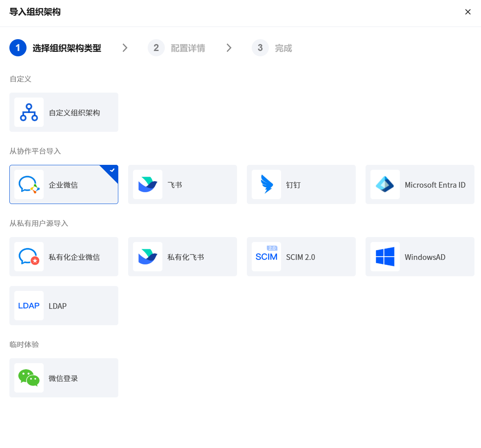Click the 自定义 section heading
The height and width of the screenshot is (448, 481).
[x=20, y=79]
